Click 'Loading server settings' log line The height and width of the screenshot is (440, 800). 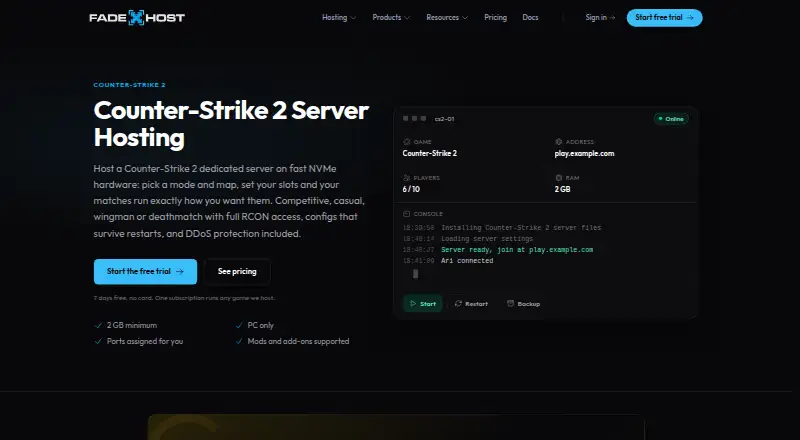tap(487, 239)
